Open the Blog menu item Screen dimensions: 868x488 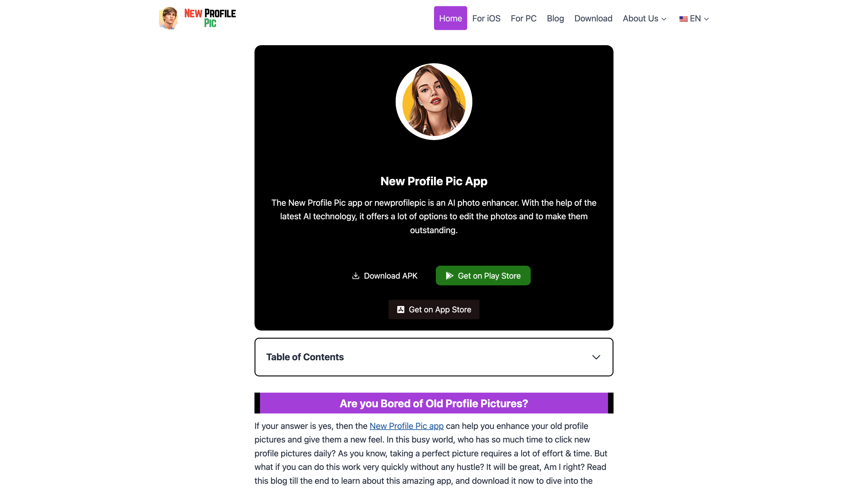(x=555, y=18)
